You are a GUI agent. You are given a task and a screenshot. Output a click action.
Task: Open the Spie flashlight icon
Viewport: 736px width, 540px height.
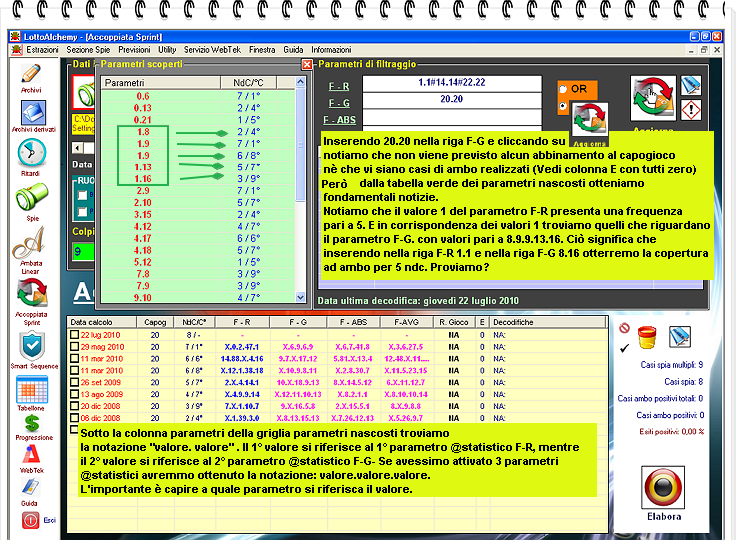(31, 197)
